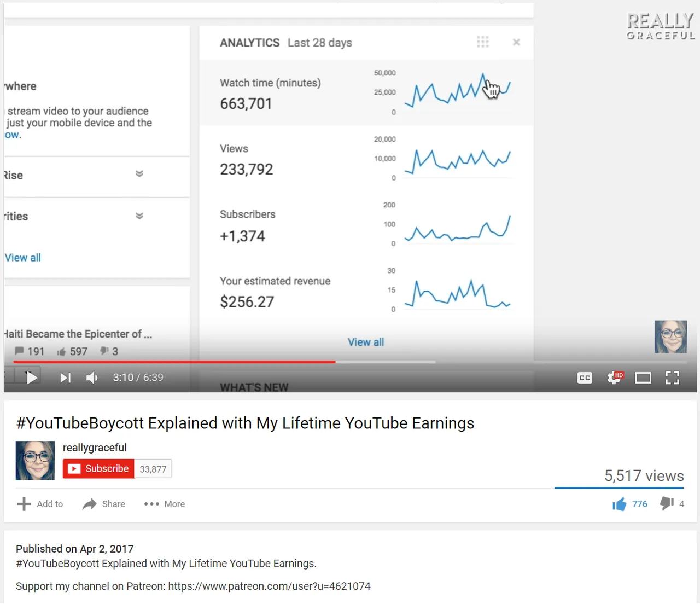Select the estimated revenue $256.27
700x604 pixels.
pos(247,301)
